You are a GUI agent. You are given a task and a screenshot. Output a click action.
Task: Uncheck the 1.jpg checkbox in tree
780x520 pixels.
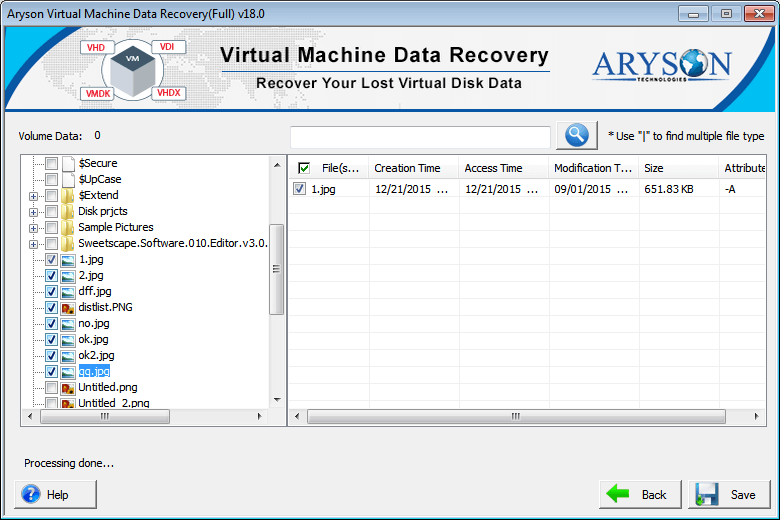[51, 259]
